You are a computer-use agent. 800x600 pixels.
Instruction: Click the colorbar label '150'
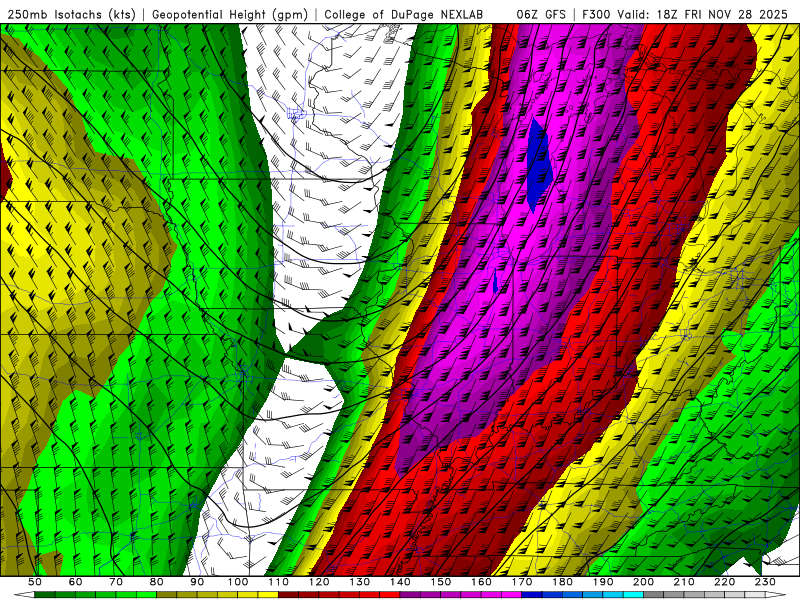[x=441, y=582]
